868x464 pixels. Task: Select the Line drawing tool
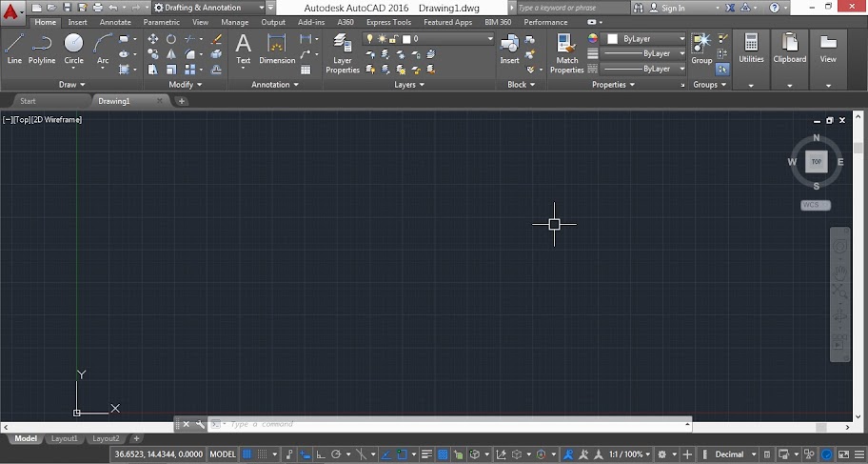[x=14, y=48]
